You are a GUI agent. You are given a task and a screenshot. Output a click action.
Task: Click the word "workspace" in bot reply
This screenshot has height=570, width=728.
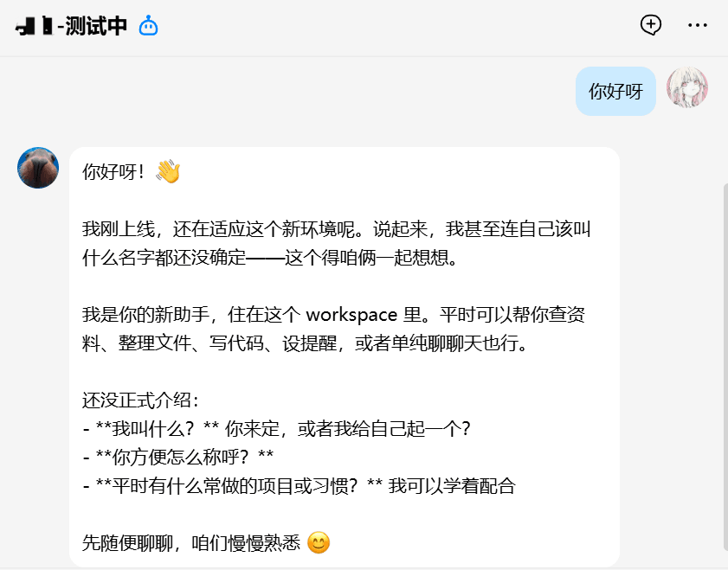pyautogui.click(x=351, y=315)
